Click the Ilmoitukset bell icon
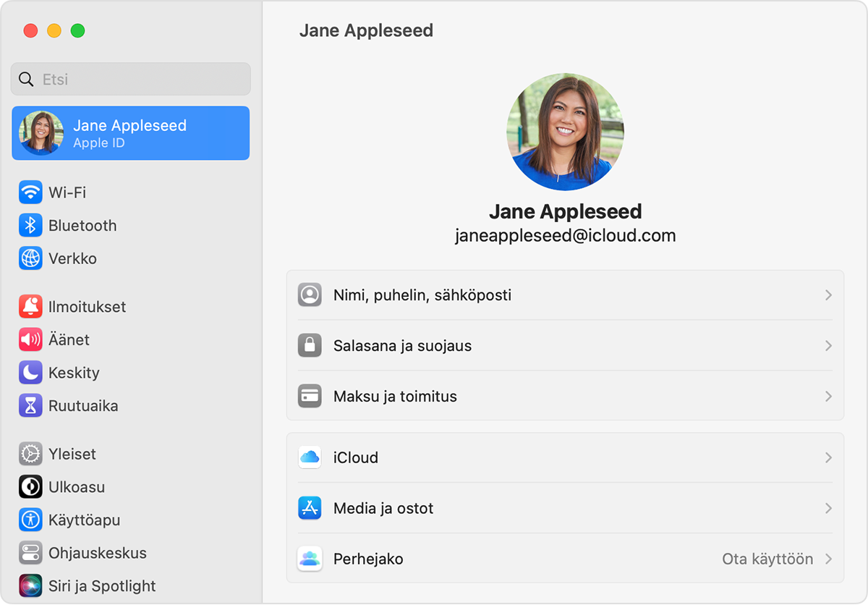 [30, 306]
